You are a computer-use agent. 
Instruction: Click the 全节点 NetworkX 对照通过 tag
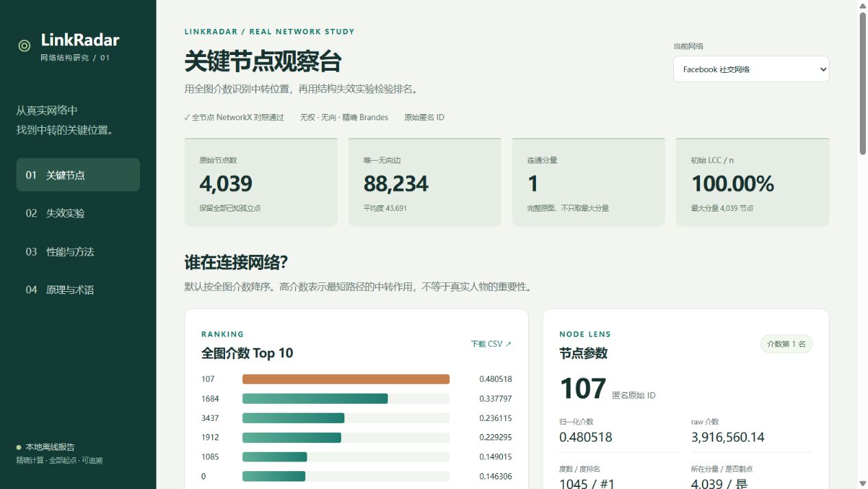pyautogui.click(x=234, y=117)
